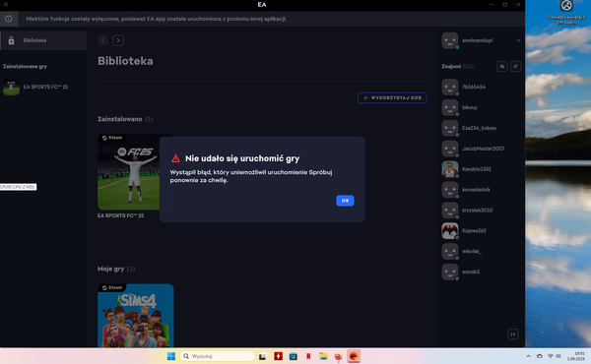Click Wykorzystaj kod button
This screenshot has height=364, width=591.
click(392, 97)
